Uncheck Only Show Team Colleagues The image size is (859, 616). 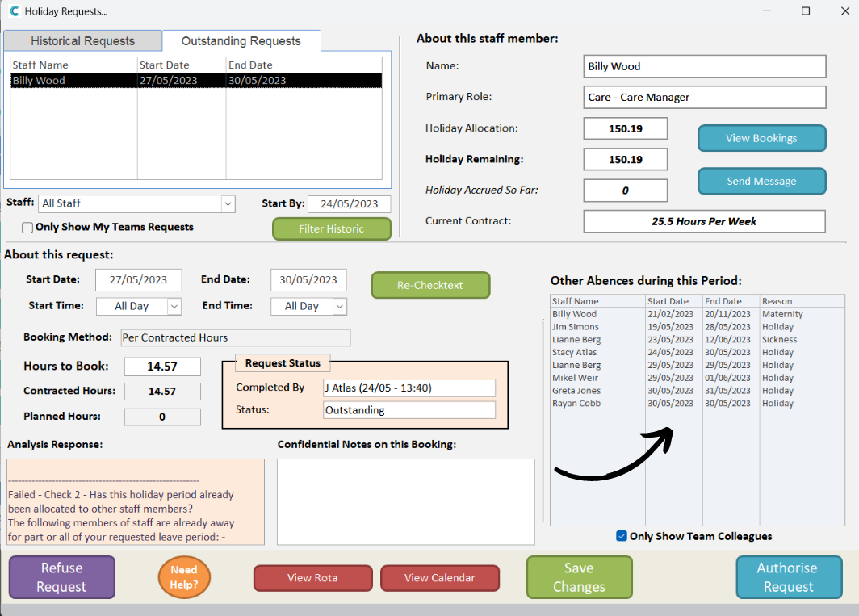(x=622, y=536)
